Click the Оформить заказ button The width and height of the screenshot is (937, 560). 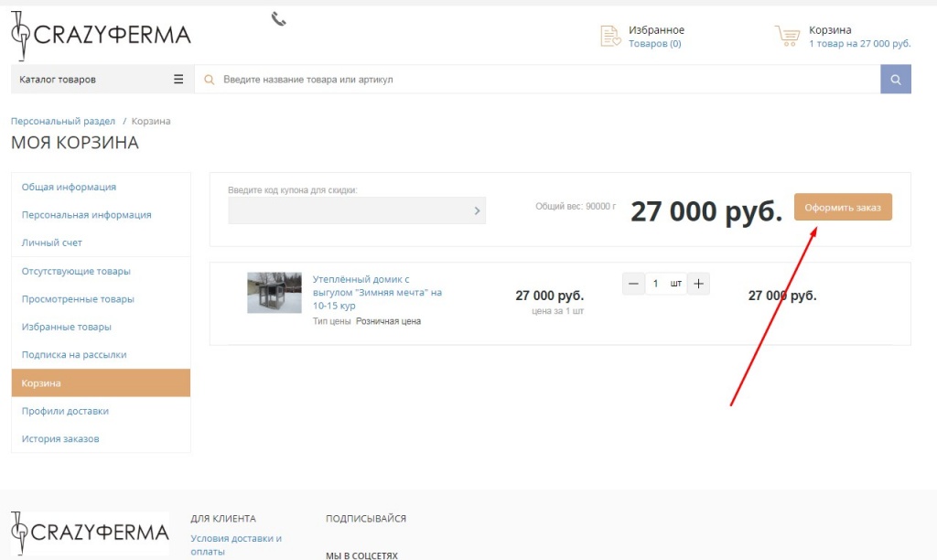pyautogui.click(x=842, y=207)
